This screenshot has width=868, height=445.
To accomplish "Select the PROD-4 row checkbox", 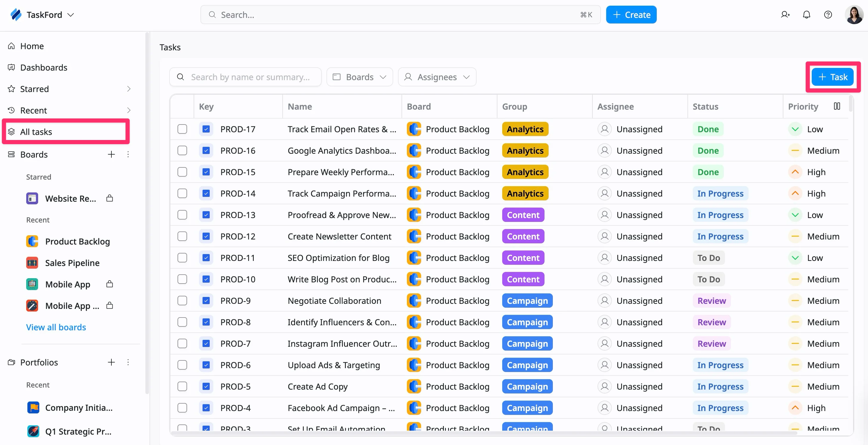I will click(182, 408).
